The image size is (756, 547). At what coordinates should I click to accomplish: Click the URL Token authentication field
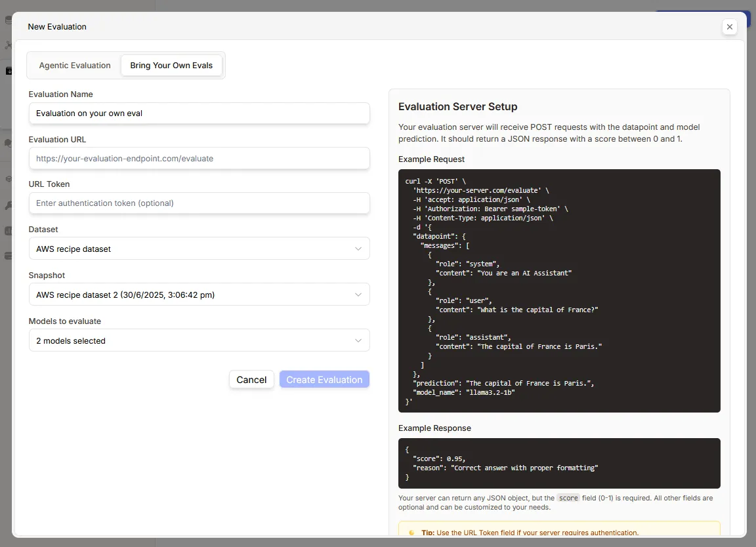199,203
